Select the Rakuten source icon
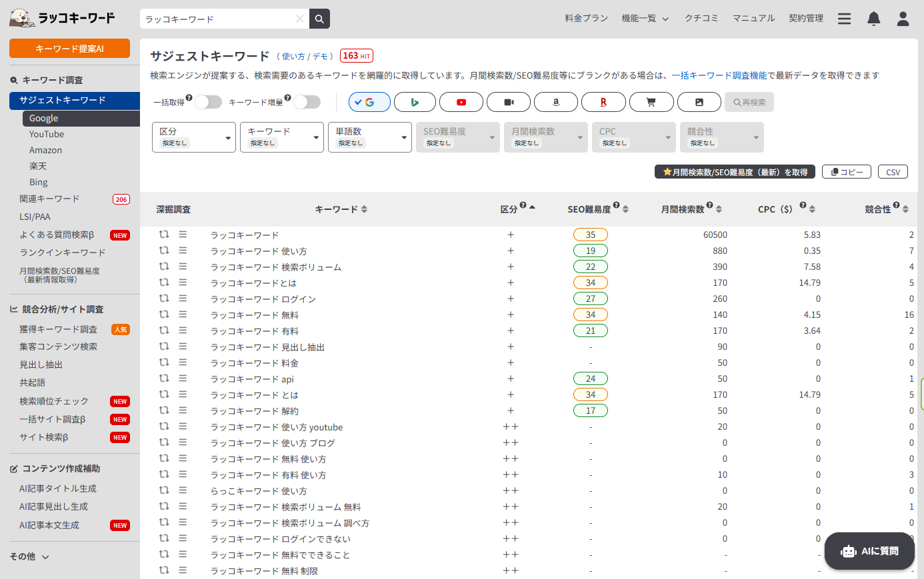This screenshot has width=924, height=579. [603, 102]
